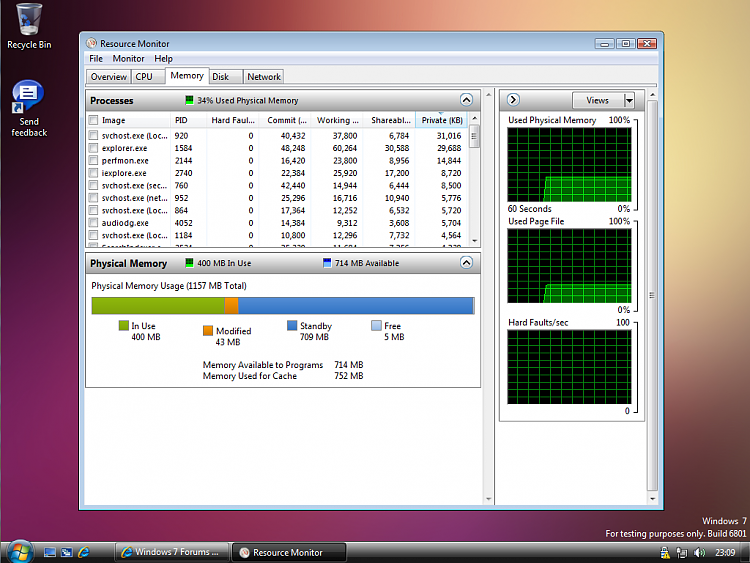Toggle the select-all Image checkbox
This screenshot has width=750, height=563.
point(93,120)
